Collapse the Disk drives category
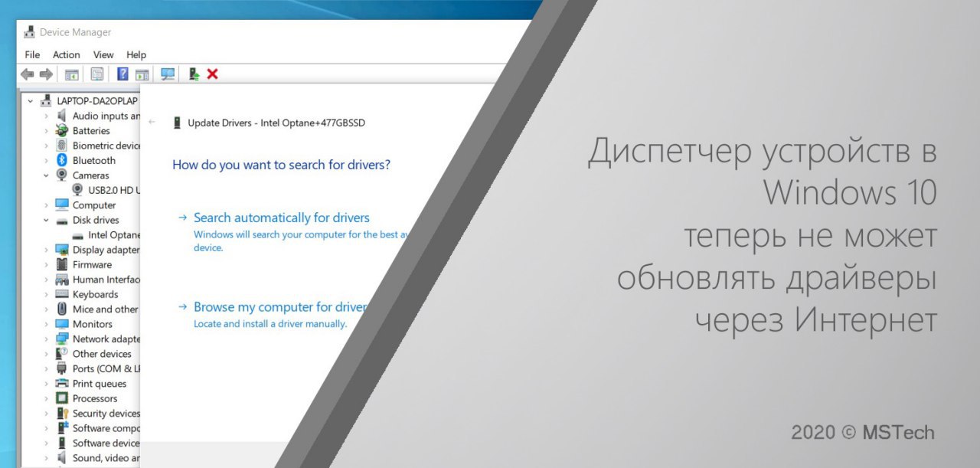Screen dimensions: 980x468 [46, 220]
